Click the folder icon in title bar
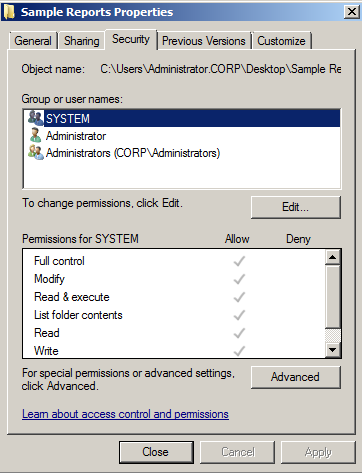The width and height of the screenshot is (362, 473). tap(9, 12)
